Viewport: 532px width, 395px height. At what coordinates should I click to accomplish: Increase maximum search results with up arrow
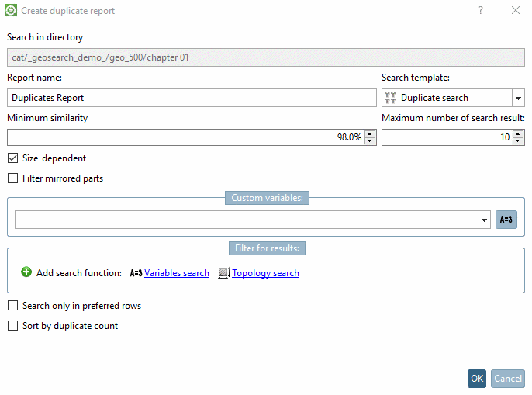[518, 133]
